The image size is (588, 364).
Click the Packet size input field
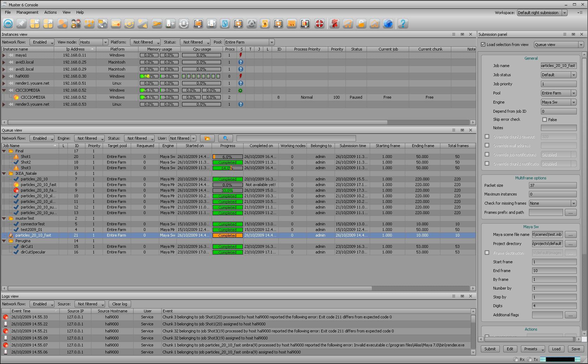[x=553, y=185]
